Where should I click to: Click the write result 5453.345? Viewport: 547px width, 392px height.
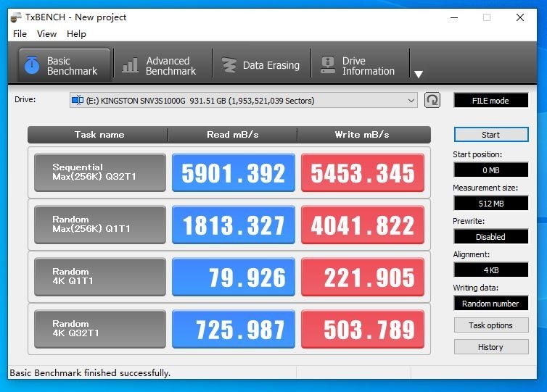pos(363,172)
